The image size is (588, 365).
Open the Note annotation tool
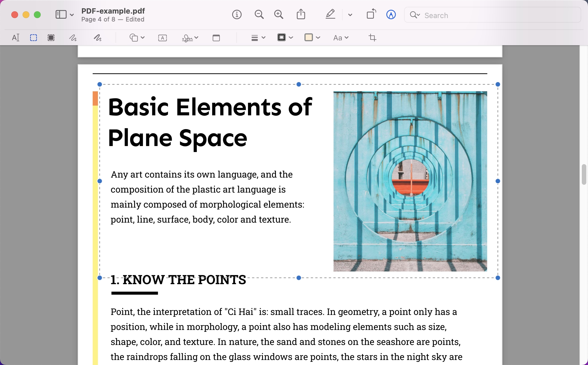216,38
